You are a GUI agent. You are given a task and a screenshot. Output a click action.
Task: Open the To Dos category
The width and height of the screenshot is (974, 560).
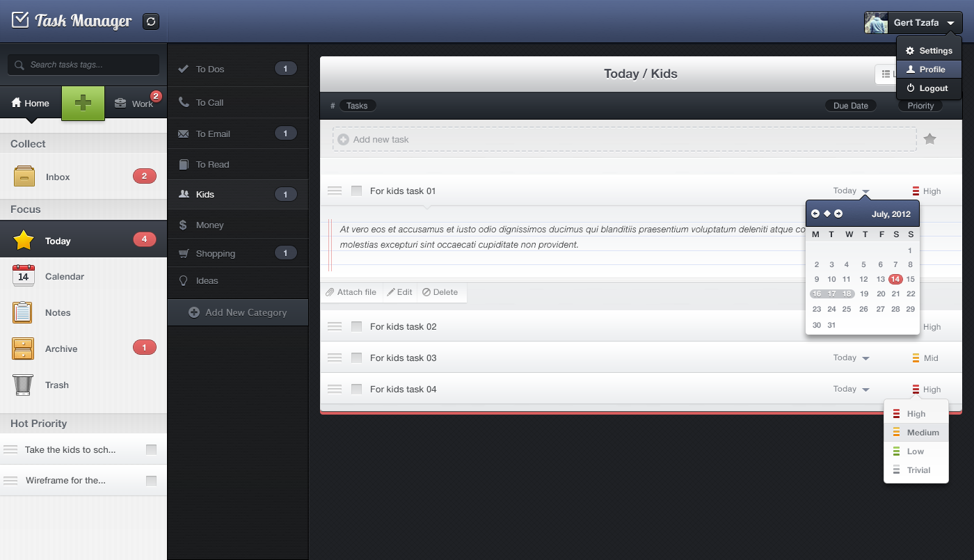[238, 69]
